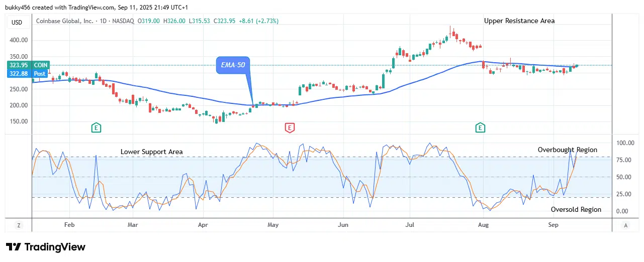
Task: Click the Jun label on the time axis
Action: 343,225
